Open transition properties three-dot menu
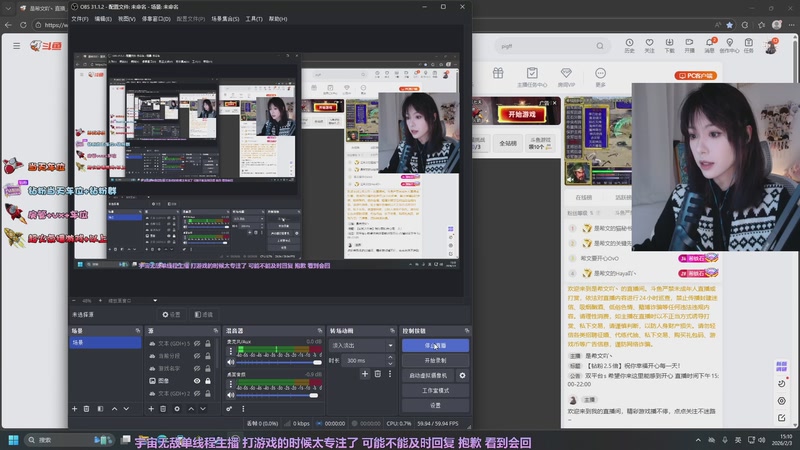The height and width of the screenshot is (450, 800). pos(390,374)
